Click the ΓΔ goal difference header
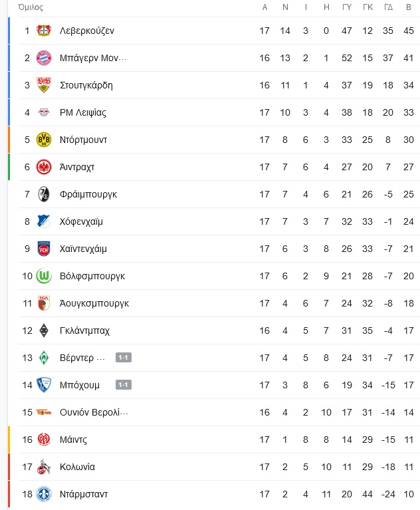Viewport: 420px width, 510px height. 388,7
